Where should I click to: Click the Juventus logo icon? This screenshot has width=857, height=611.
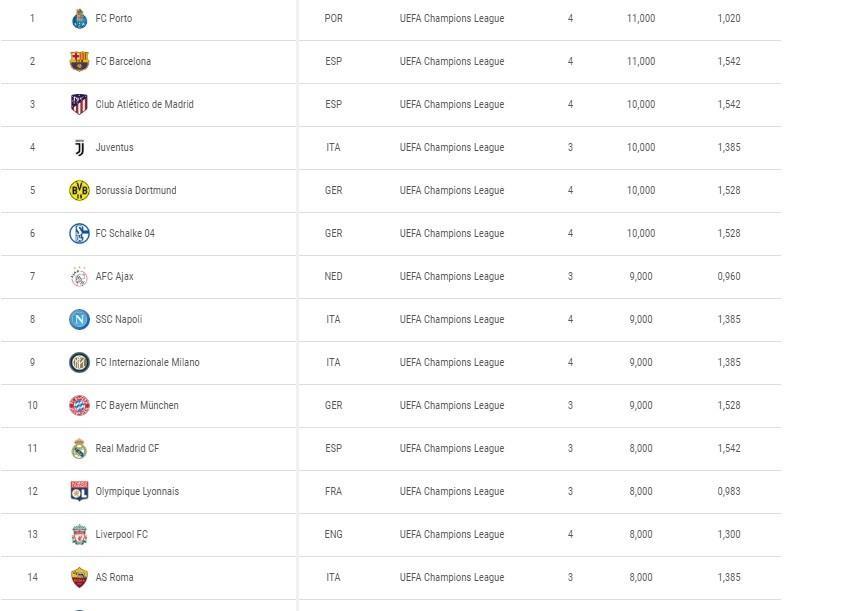(x=79, y=148)
